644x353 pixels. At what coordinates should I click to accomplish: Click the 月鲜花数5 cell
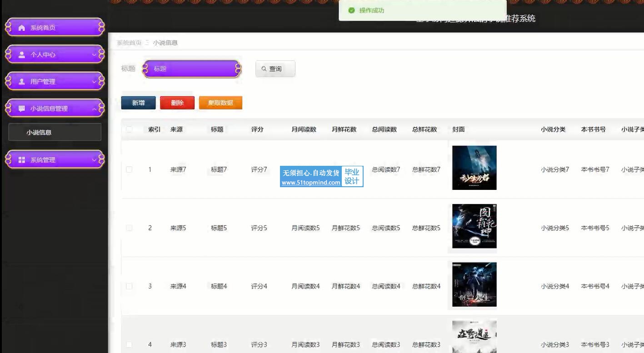346,228
